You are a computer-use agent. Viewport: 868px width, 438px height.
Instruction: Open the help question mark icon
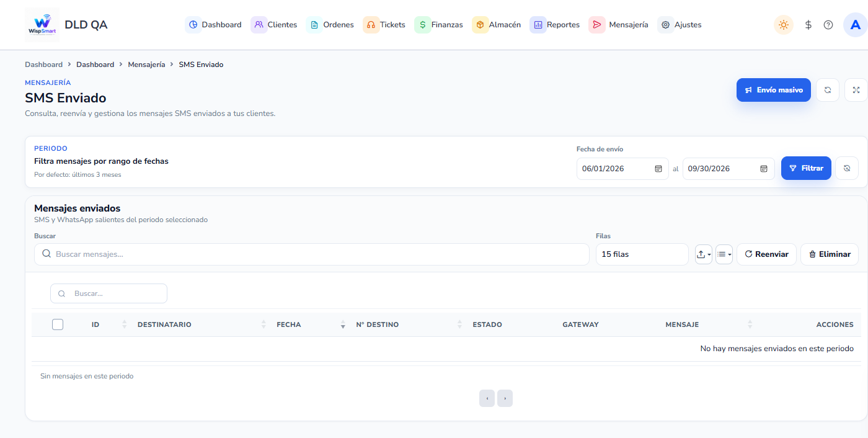[x=828, y=25]
